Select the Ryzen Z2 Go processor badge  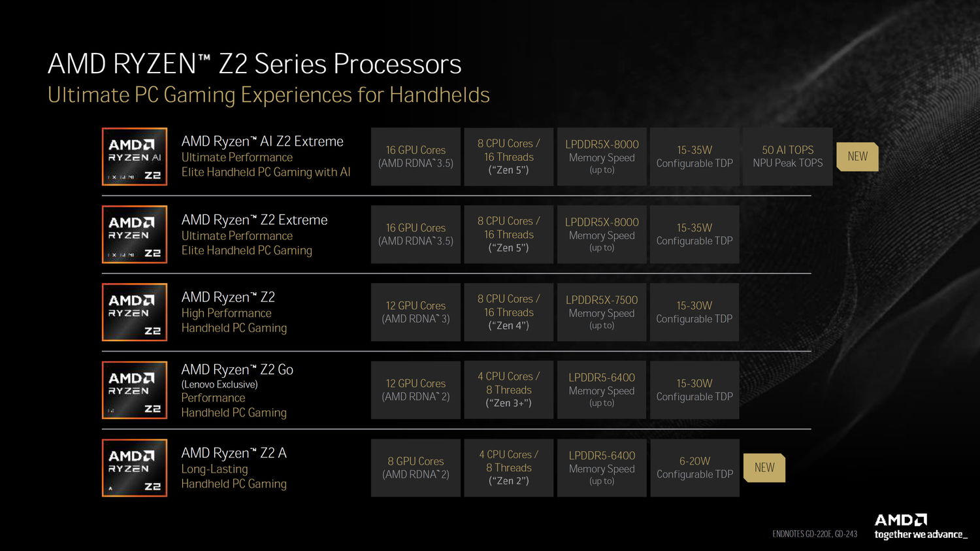(135, 390)
